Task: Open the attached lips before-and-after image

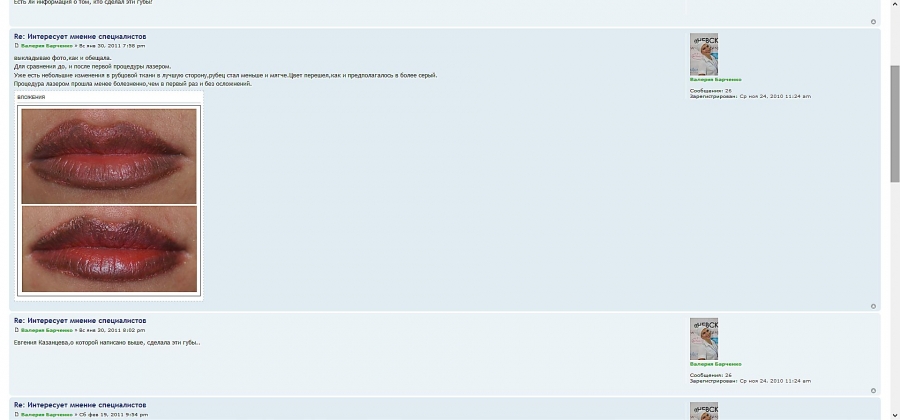Action: click(109, 200)
